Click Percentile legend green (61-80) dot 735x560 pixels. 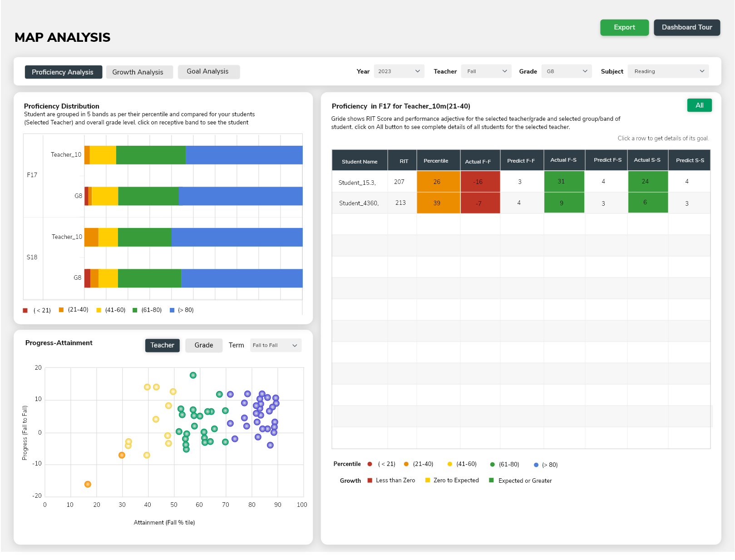(x=492, y=465)
